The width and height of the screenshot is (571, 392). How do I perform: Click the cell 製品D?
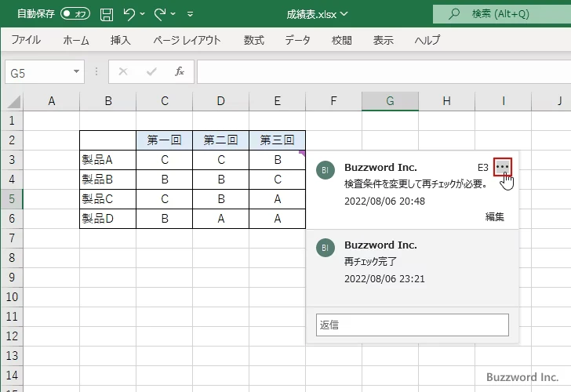[107, 219]
